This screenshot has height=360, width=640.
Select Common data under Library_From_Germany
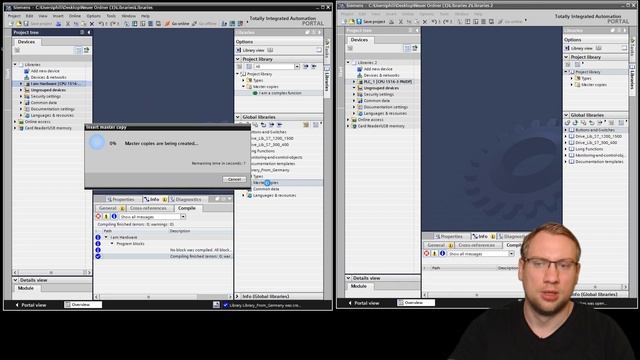266,189
